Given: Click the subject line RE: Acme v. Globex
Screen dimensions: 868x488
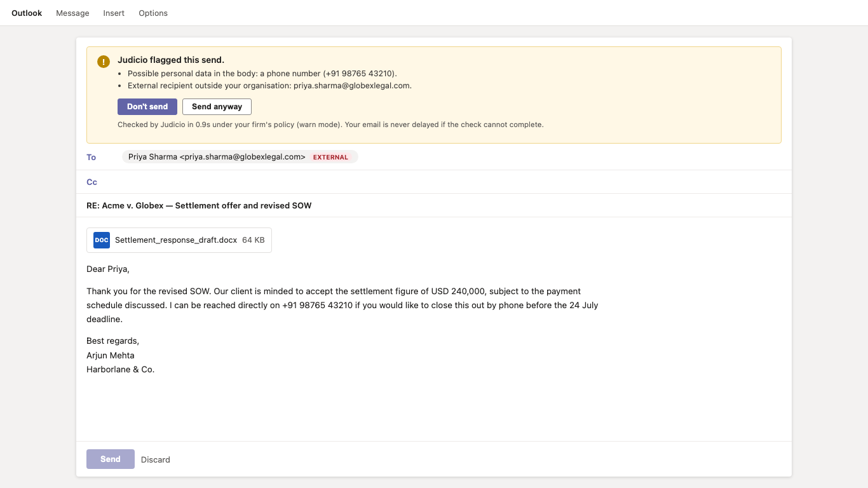Looking at the screenshot, I should point(199,205).
